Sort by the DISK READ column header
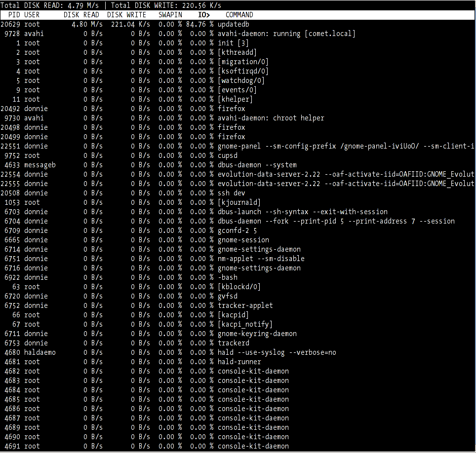Viewport: 476px width, 453px height. (x=81, y=15)
